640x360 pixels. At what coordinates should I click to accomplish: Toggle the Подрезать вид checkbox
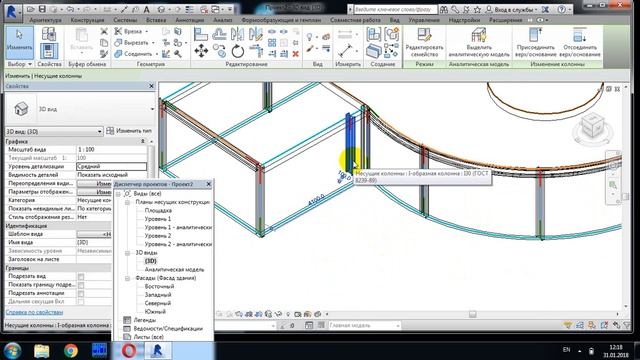81,276
